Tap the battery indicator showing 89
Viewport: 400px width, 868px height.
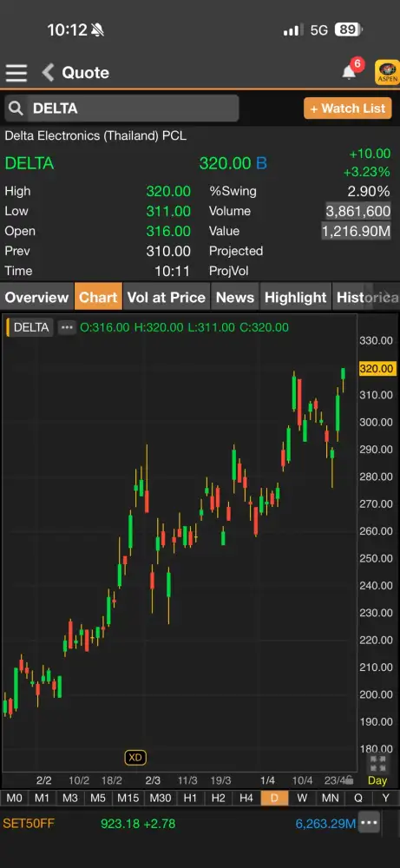[x=349, y=30]
